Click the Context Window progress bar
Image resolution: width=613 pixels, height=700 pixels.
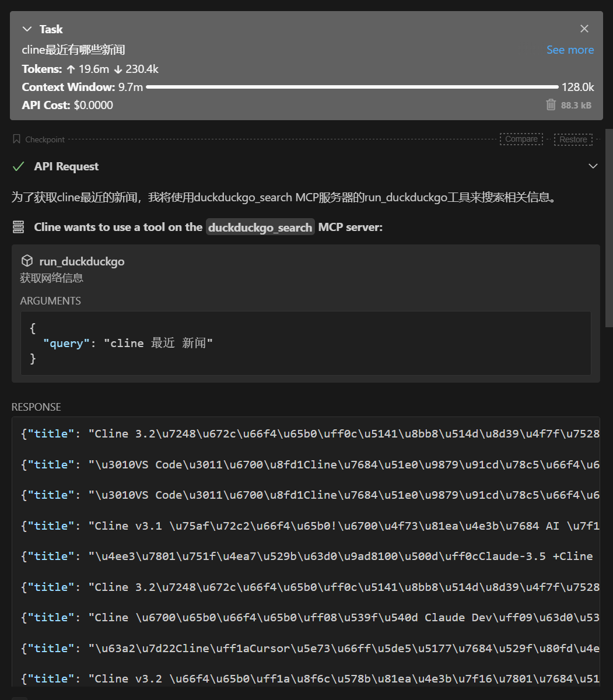point(352,87)
